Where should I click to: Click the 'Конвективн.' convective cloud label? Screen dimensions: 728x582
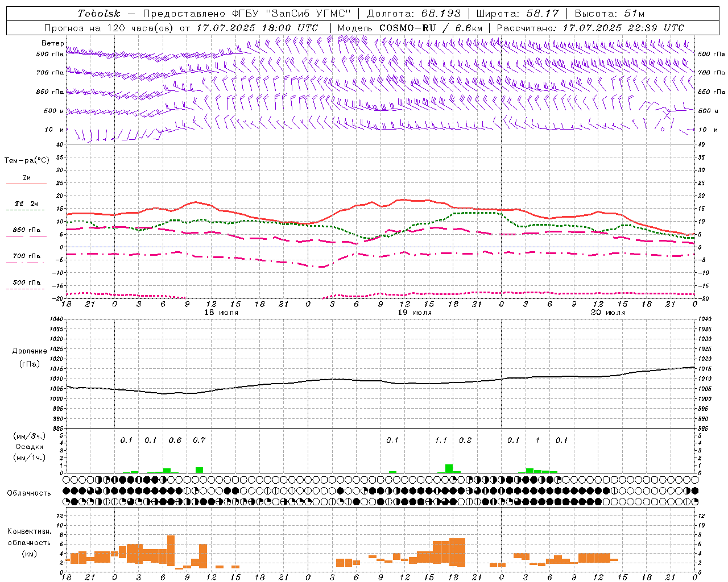point(29,531)
